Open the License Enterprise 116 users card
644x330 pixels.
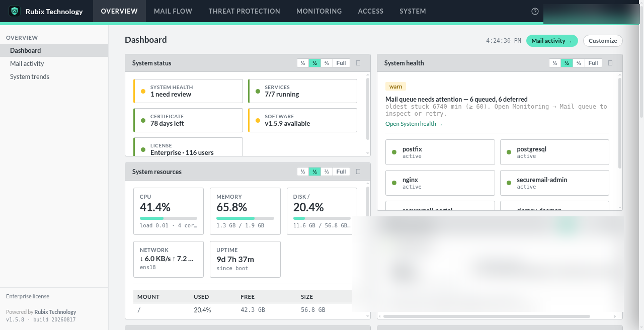click(188, 147)
